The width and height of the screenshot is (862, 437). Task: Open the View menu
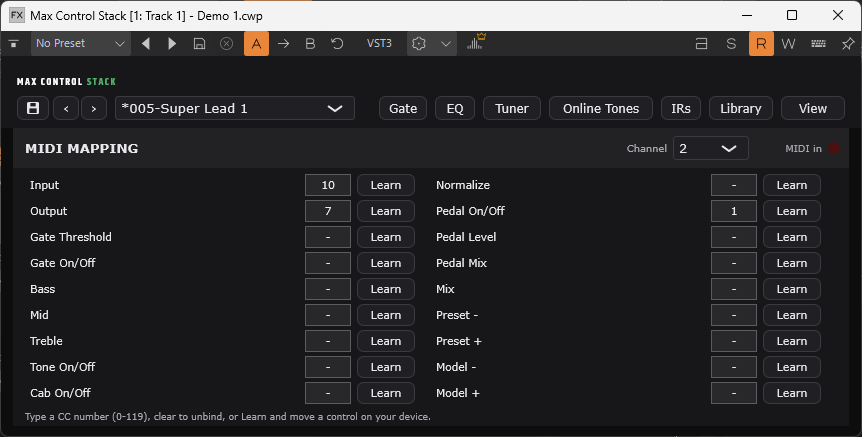click(x=813, y=108)
